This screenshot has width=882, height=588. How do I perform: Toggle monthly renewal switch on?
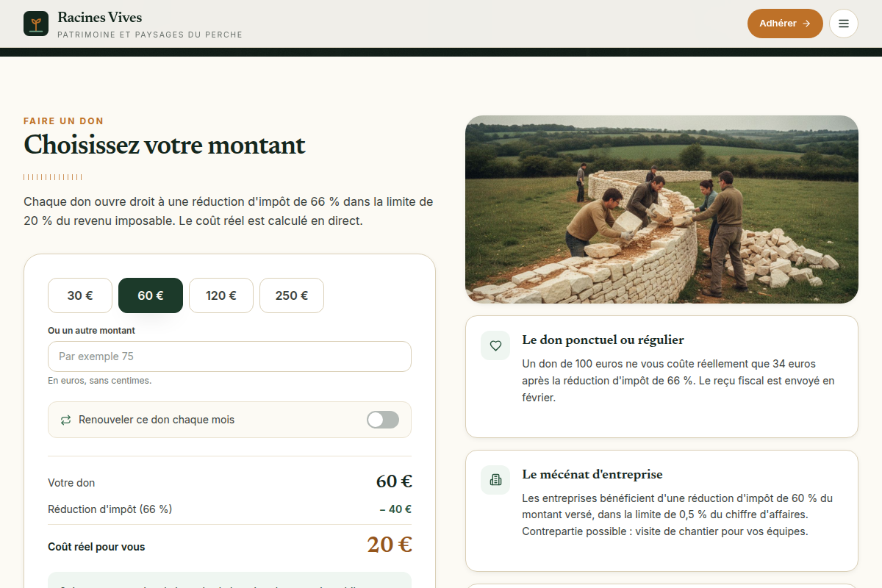(383, 420)
